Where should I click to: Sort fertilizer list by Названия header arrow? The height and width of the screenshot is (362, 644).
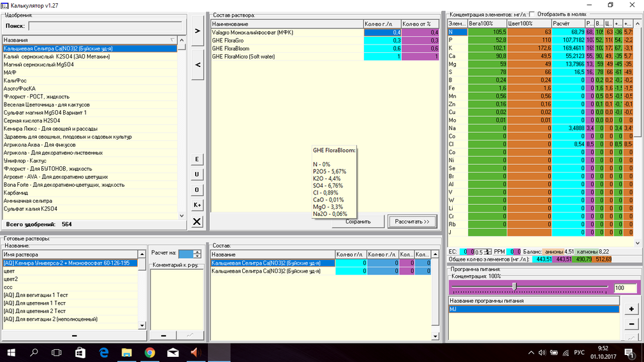tap(173, 40)
